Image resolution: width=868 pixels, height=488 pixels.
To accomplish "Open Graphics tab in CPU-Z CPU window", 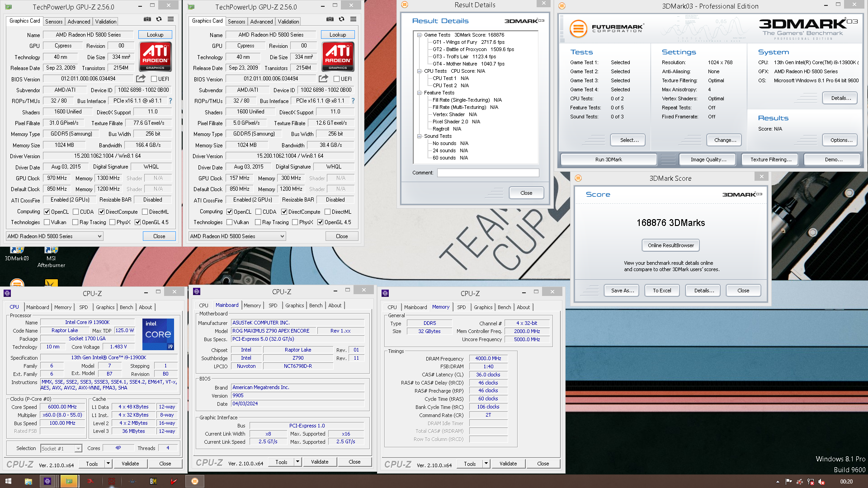I will point(105,307).
